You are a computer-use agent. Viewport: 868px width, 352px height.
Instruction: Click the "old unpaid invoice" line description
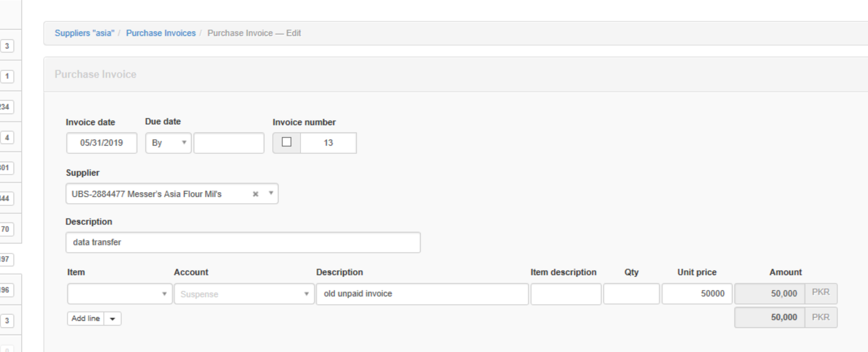tap(422, 294)
